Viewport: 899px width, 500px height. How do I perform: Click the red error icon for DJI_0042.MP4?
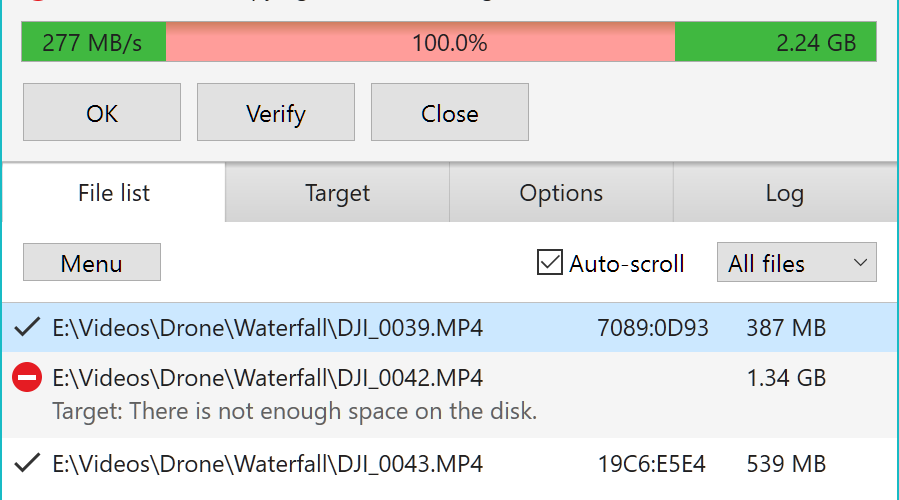(x=27, y=377)
